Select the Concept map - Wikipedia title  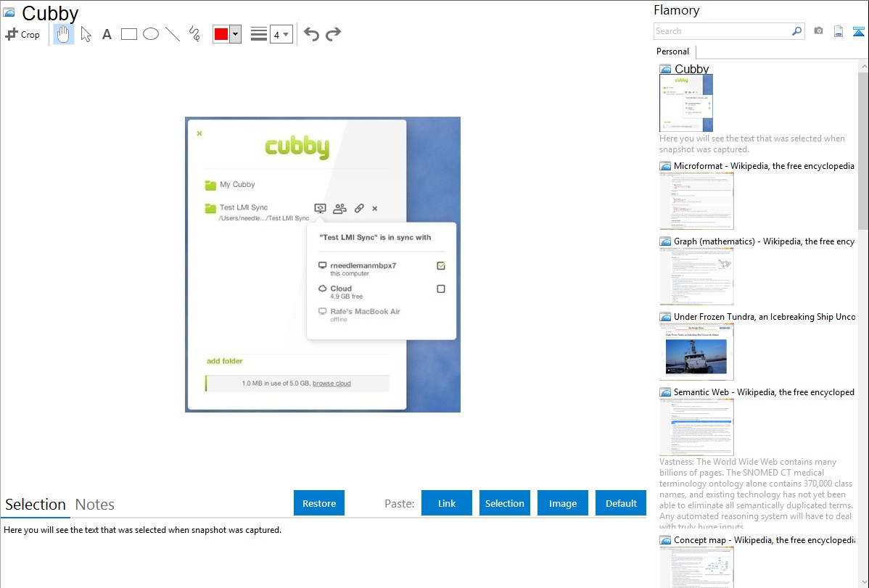pos(765,539)
